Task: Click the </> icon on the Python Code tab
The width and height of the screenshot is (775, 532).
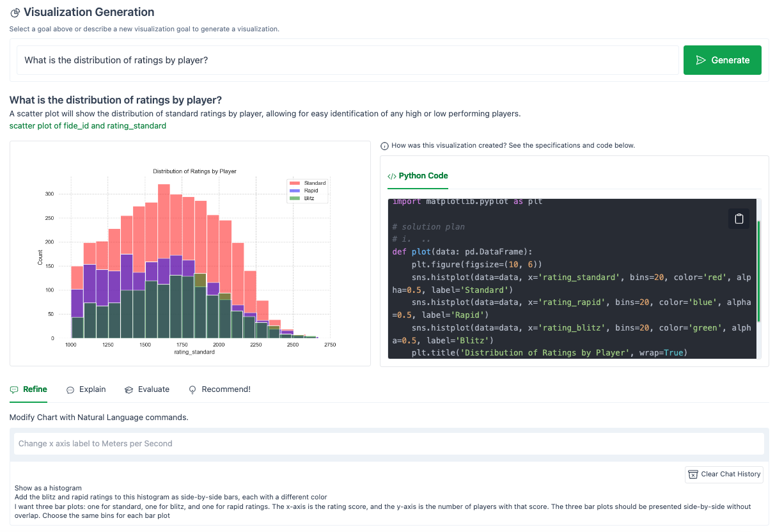Action: (393, 176)
